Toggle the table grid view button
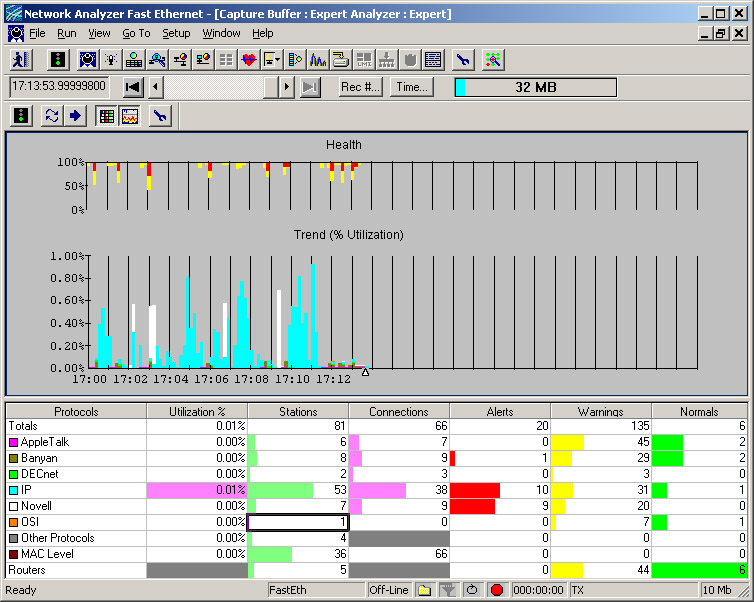The height and width of the screenshot is (602, 754). point(106,116)
